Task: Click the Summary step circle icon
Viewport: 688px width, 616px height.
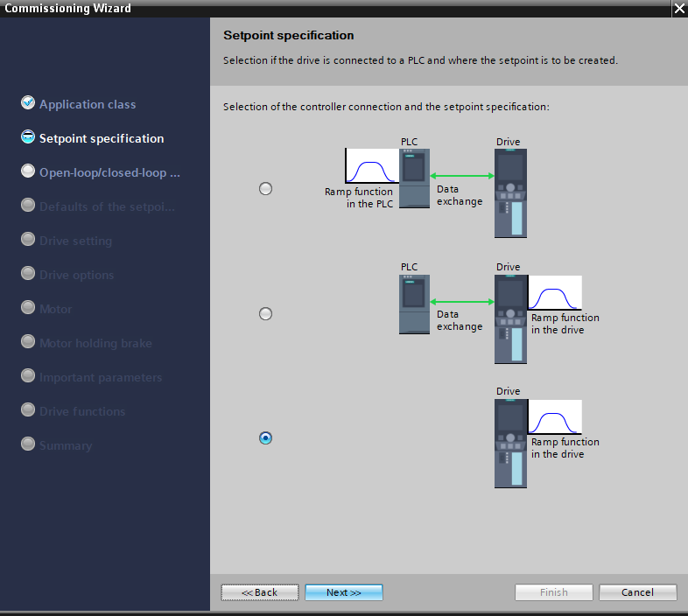Action: [x=28, y=444]
